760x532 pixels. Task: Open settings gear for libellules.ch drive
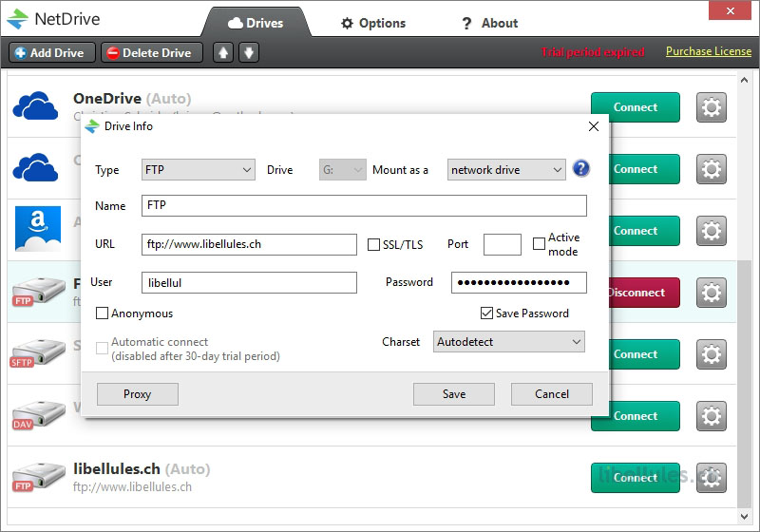coord(711,478)
